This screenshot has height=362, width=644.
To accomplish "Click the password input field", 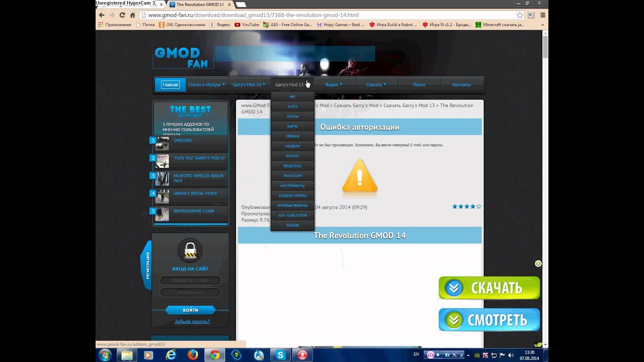I will (190, 292).
